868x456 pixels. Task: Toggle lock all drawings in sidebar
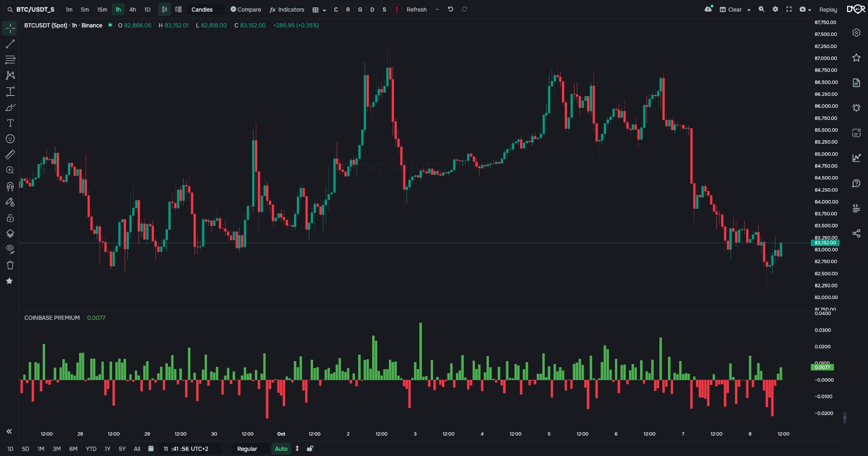click(x=10, y=218)
